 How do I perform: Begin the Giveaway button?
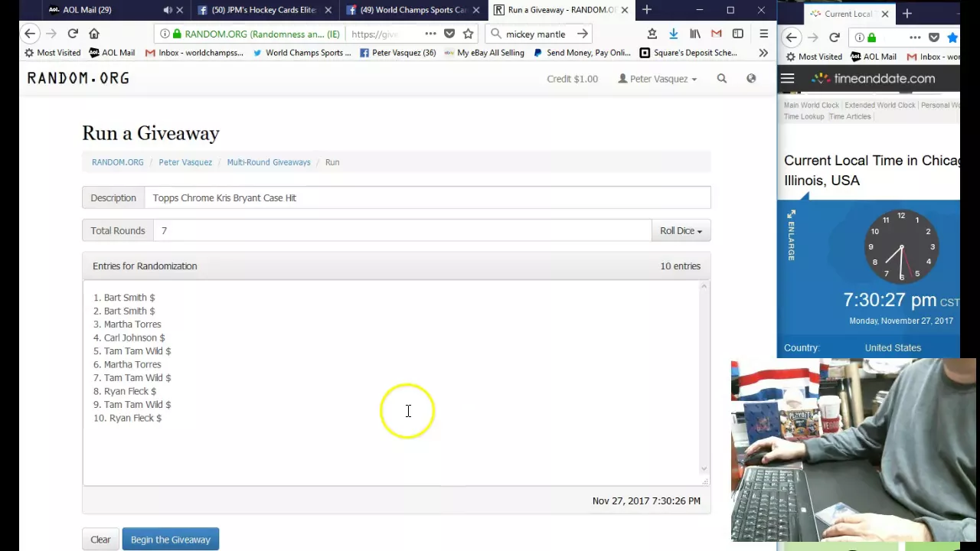(x=171, y=540)
